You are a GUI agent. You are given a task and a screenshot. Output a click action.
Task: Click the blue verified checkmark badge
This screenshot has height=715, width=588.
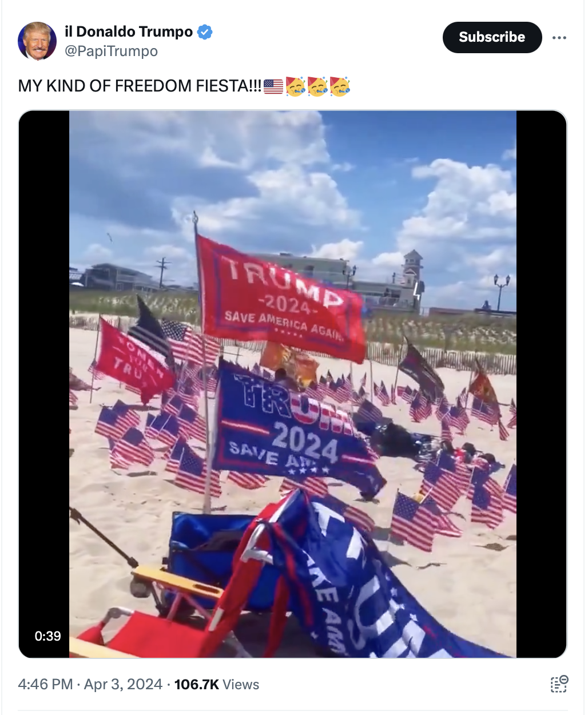pyautogui.click(x=205, y=32)
